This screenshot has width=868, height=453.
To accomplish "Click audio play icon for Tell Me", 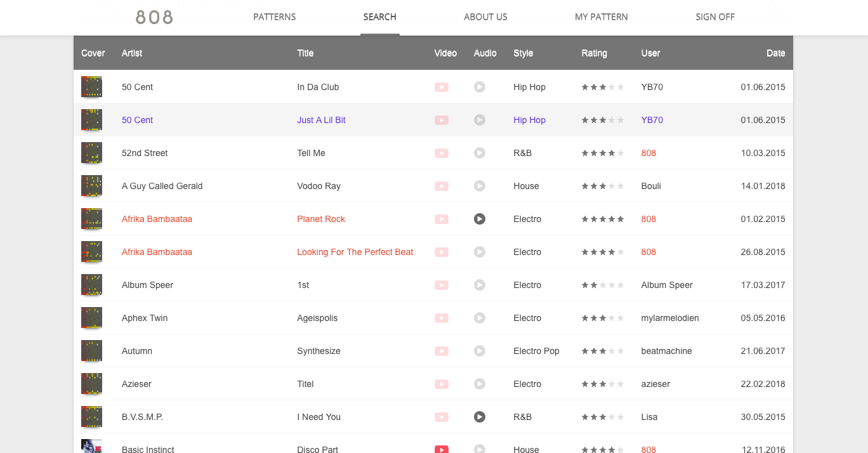I will coord(480,153).
